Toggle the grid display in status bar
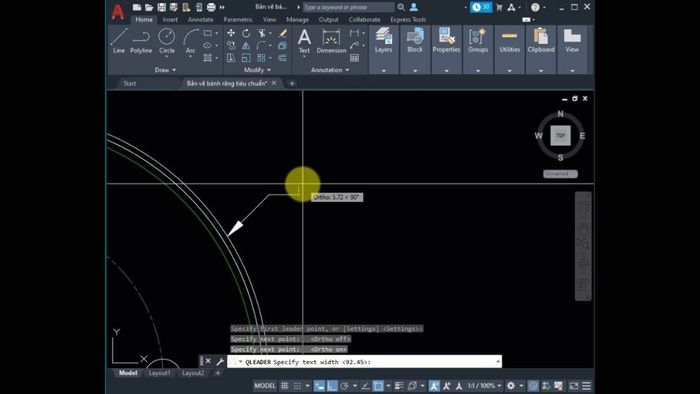The width and height of the screenshot is (700, 394). [284, 386]
